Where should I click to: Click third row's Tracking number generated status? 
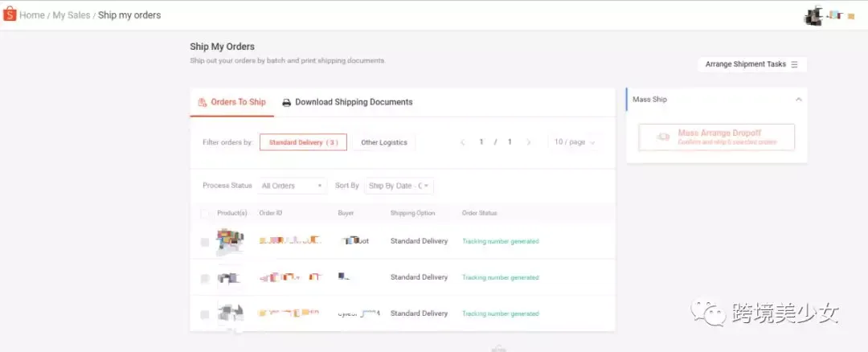tap(501, 313)
